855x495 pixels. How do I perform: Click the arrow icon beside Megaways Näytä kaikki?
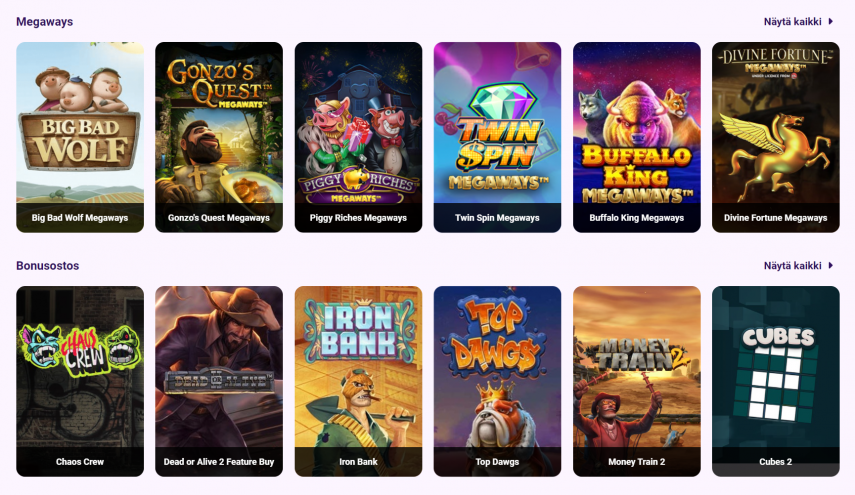click(x=831, y=22)
